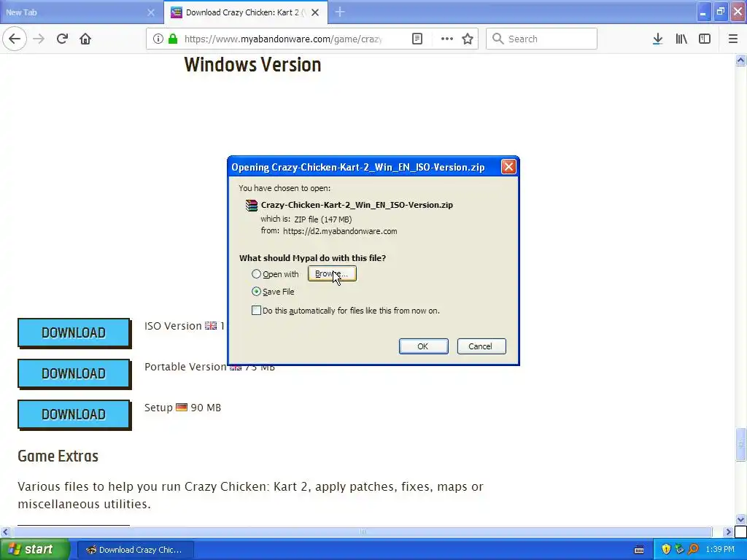Toggle the sidebar icon in toolbar
Image resolution: width=747 pixels, height=560 pixels.
[705, 39]
